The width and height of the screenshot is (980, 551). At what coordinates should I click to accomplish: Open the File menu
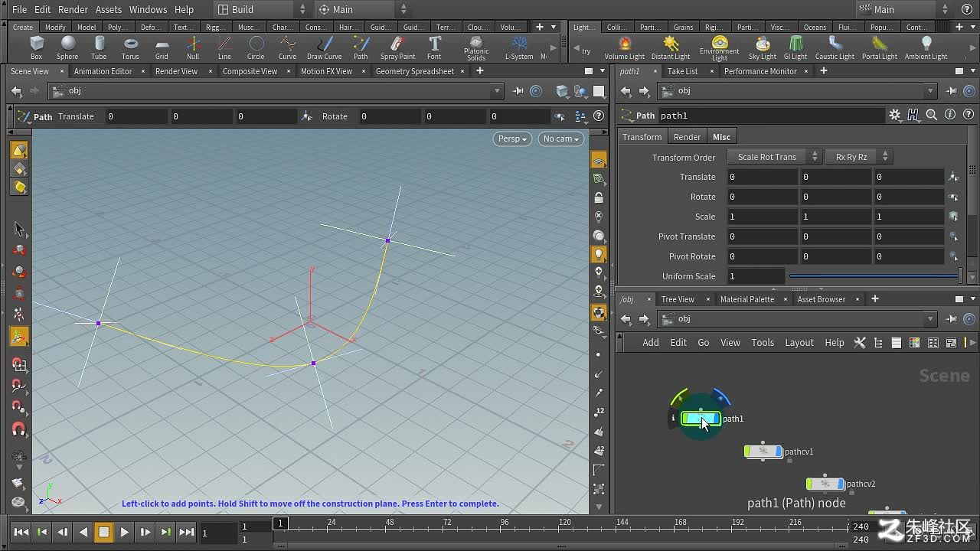click(19, 9)
